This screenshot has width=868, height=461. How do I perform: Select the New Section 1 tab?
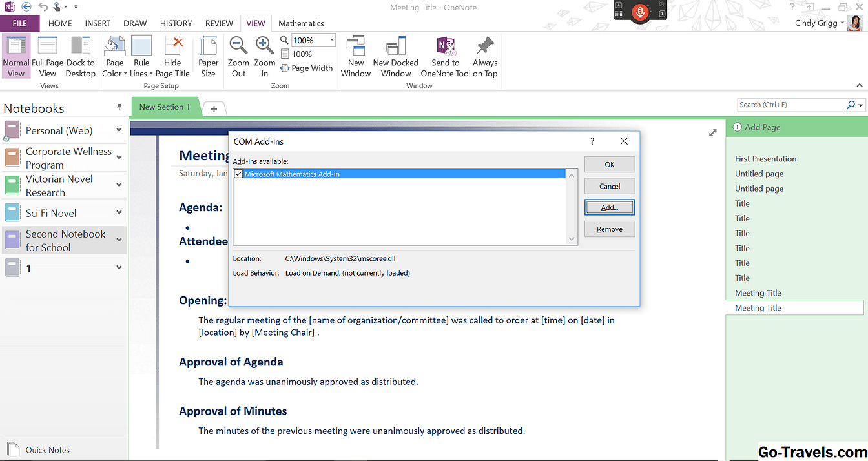coord(165,107)
